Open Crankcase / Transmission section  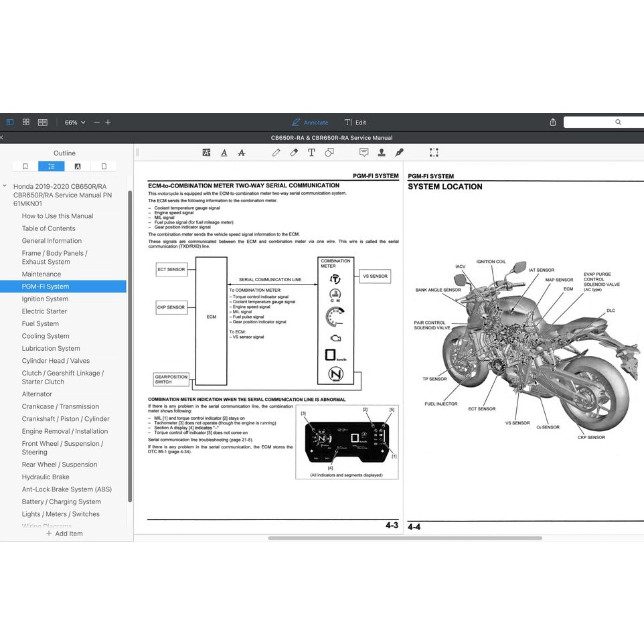point(60,406)
